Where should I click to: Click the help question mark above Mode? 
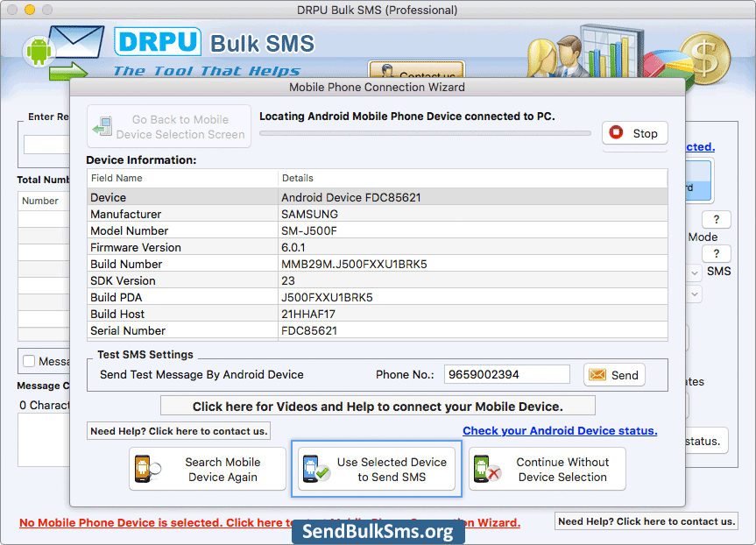pyautogui.click(x=716, y=219)
